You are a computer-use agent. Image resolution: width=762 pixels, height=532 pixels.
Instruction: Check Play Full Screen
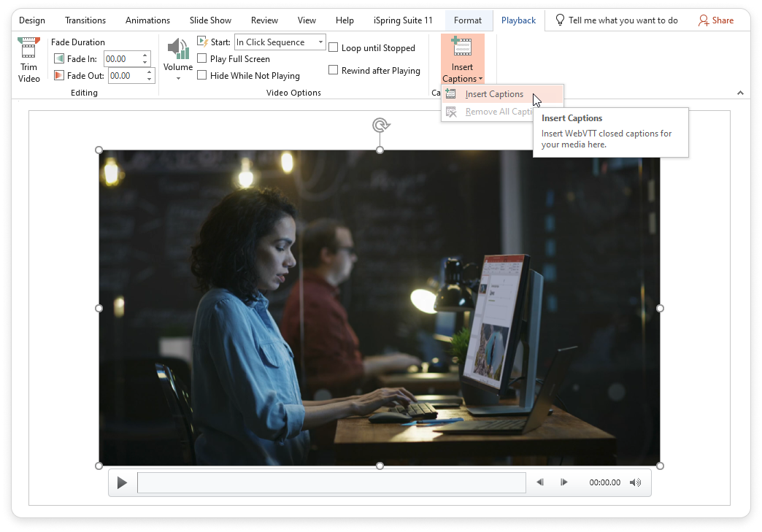coord(201,58)
